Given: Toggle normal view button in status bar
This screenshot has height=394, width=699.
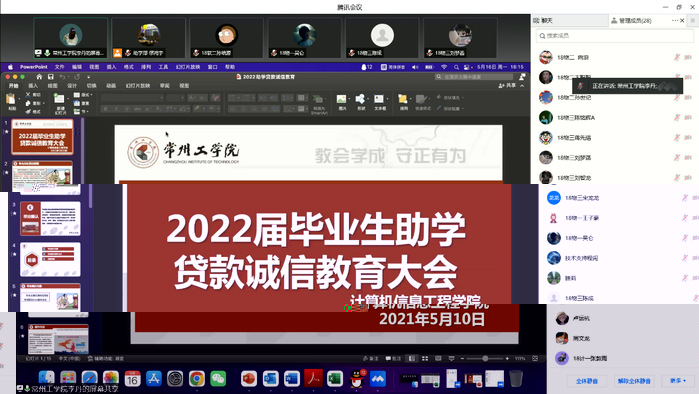Looking at the screenshot, I should tap(412, 358).
